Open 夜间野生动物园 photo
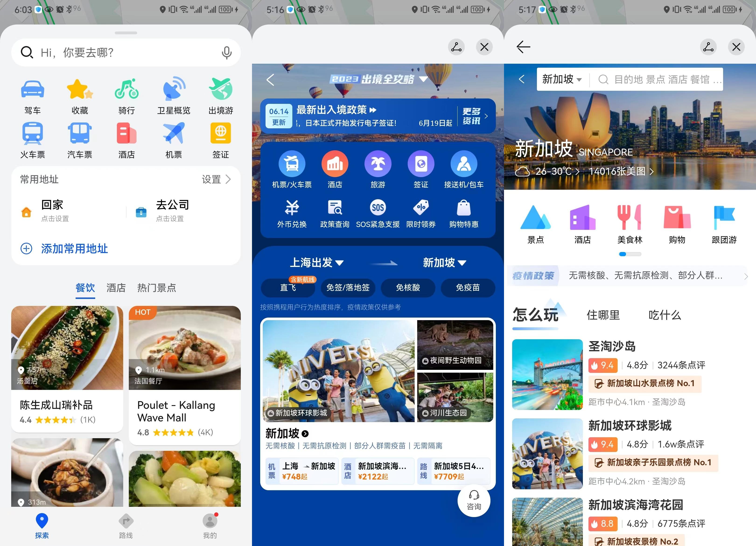Image resolution: width=756 pixels, height=546 pixels. pyautogui.click(x=455, y=345)
